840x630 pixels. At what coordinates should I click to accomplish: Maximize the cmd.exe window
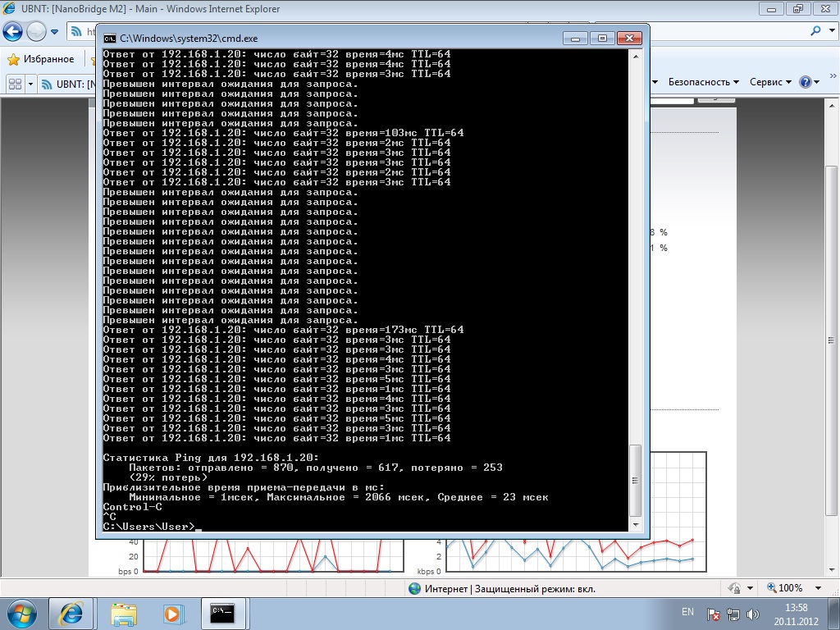(x=602, y=38)
